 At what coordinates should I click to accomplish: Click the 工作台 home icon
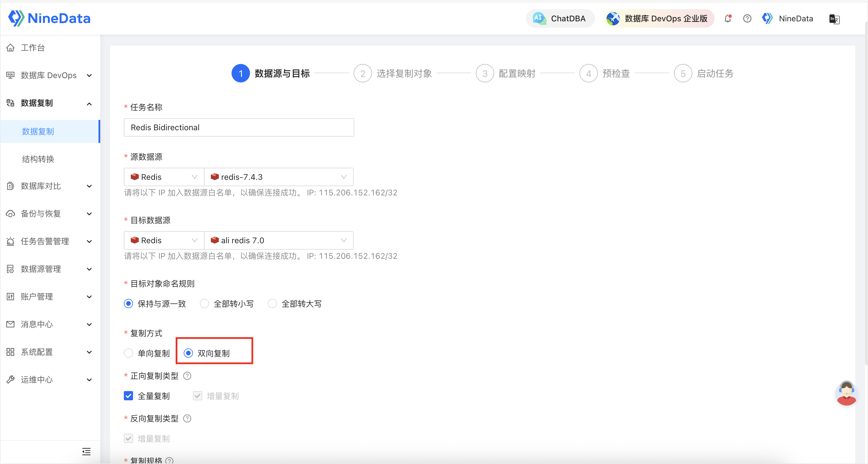click(x=10, y=48)
